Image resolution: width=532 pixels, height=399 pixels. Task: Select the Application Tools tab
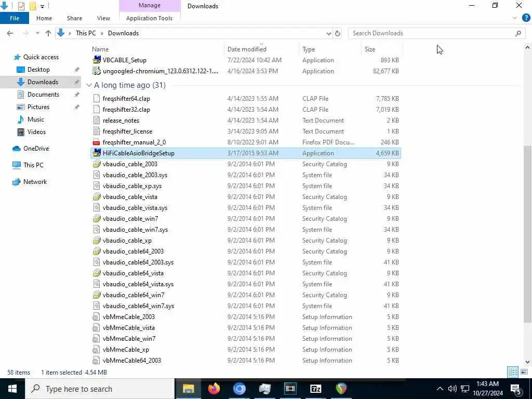point(149,18)
